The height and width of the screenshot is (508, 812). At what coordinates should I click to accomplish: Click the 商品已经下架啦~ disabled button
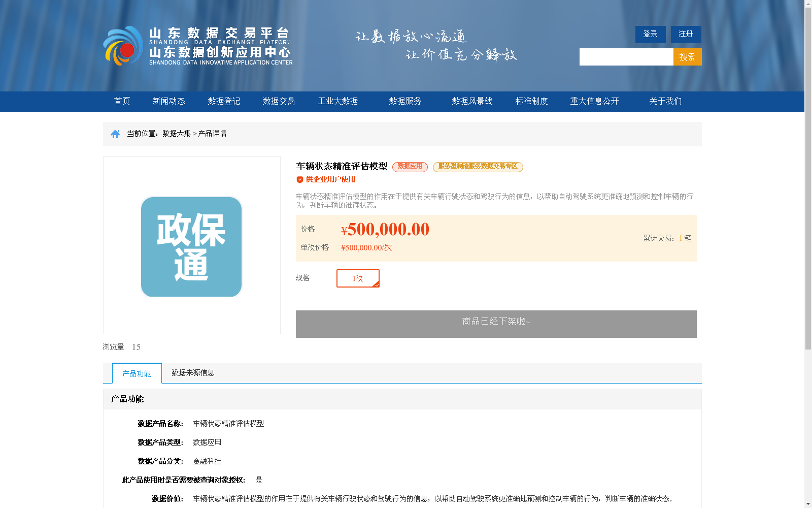496,324
